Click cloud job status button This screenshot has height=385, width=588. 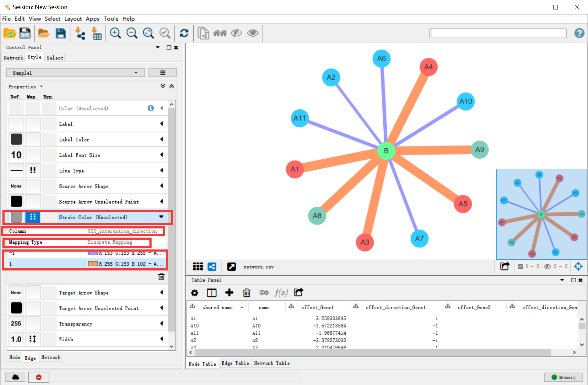16,377
